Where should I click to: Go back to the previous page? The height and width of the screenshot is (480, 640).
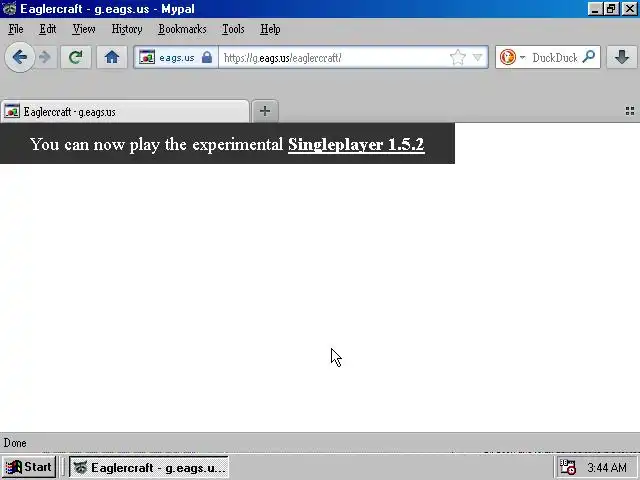point(19,57)
